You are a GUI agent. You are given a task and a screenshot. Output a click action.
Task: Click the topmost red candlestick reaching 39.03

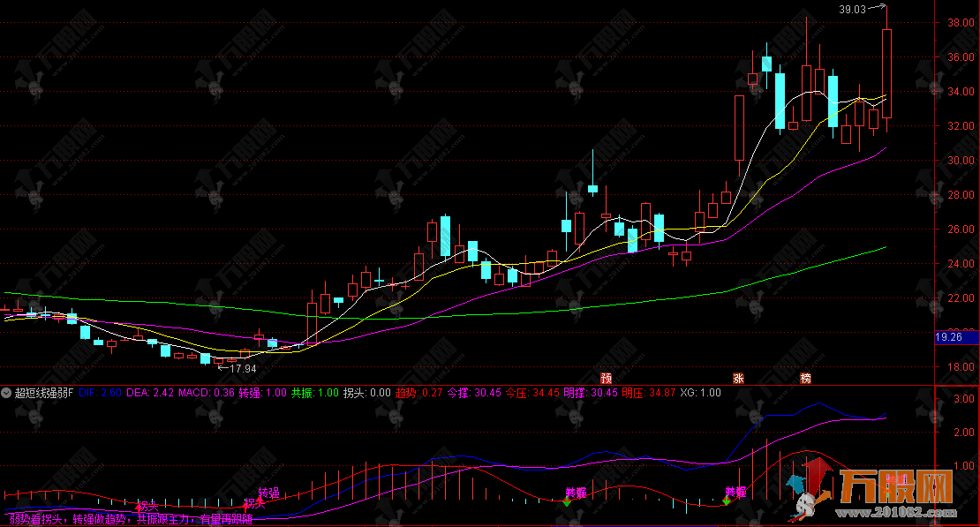(886, 73)
